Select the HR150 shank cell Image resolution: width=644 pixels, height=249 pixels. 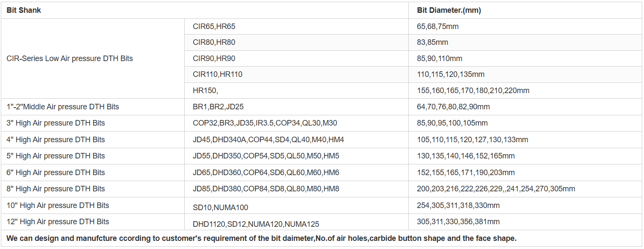(205, 91)
